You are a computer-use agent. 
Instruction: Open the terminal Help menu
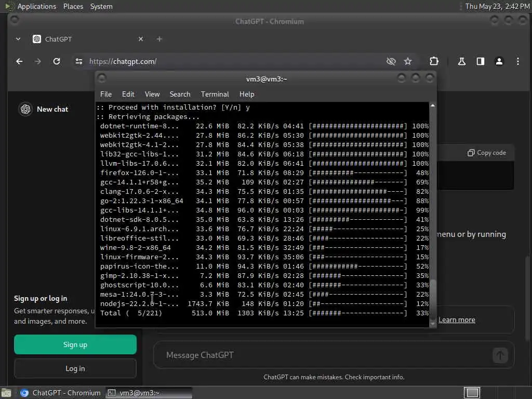pyautogui.click(x=247, y=95)
